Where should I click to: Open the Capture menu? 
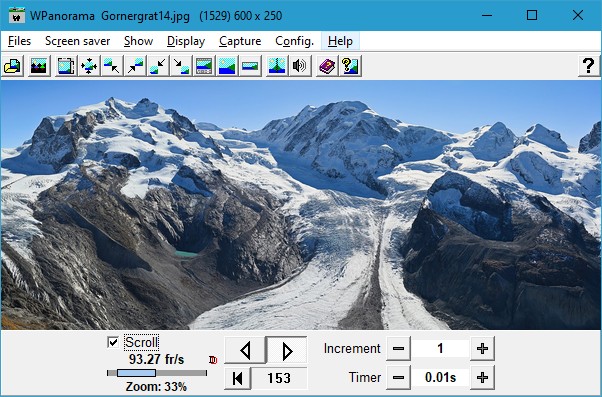[240, 41]
